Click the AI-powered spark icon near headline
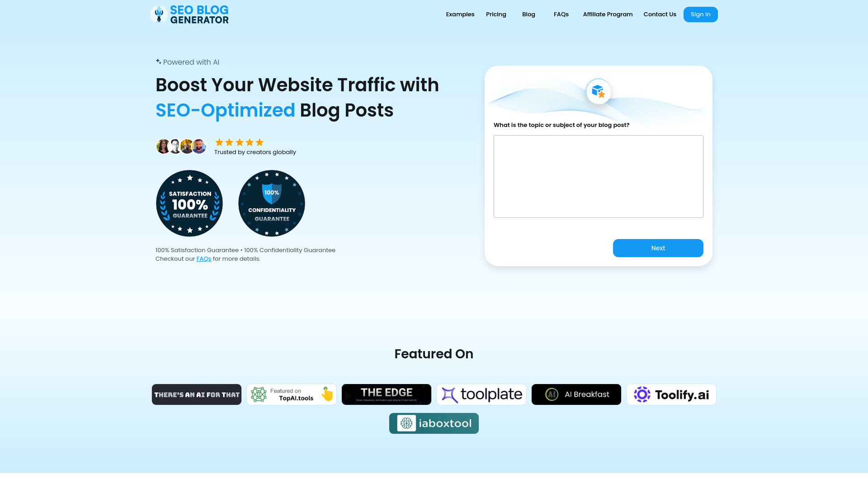Screen dimensions: 868x488 [158, 61]
